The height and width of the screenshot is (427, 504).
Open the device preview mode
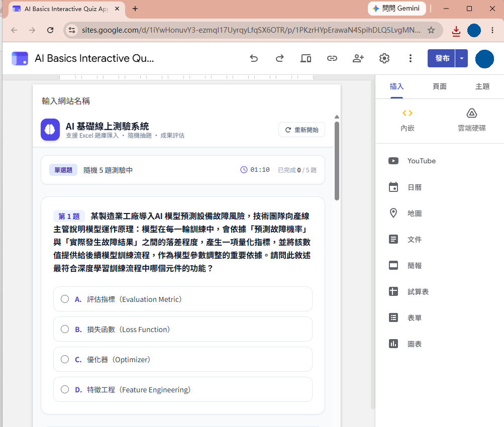click(x=306, y=58)
